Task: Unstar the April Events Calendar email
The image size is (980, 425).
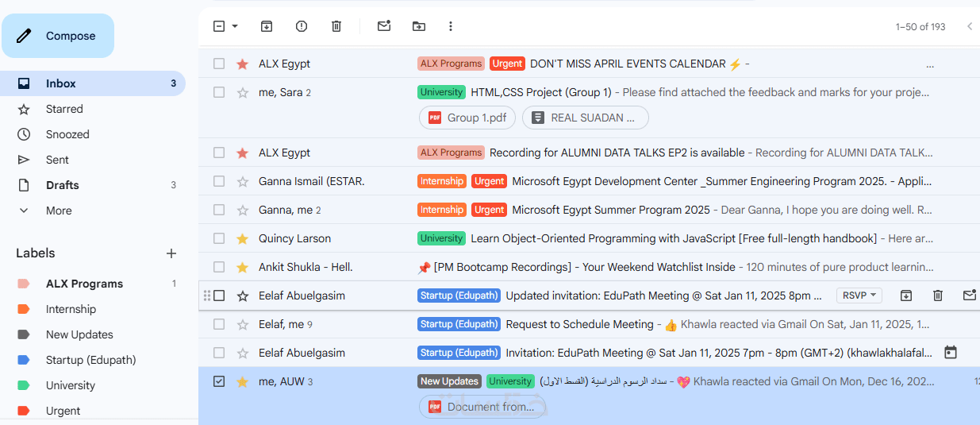Action: point(243,64)
